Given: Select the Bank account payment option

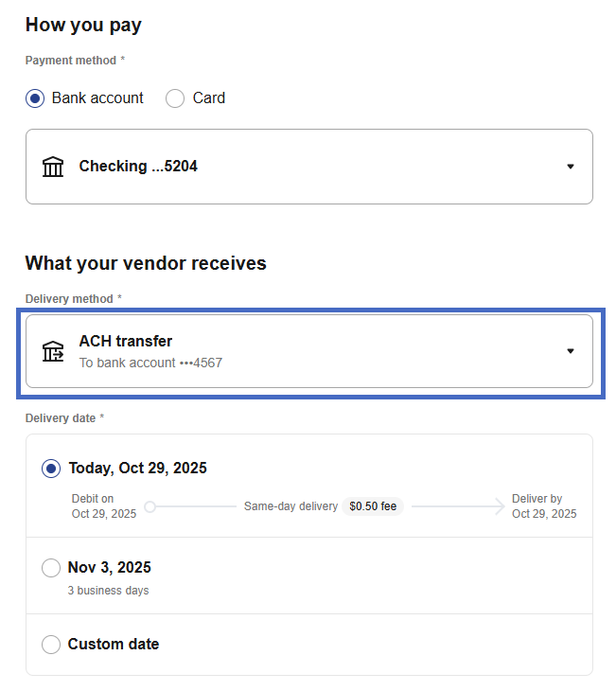Looking at the screenshot, I should (35, 98).
